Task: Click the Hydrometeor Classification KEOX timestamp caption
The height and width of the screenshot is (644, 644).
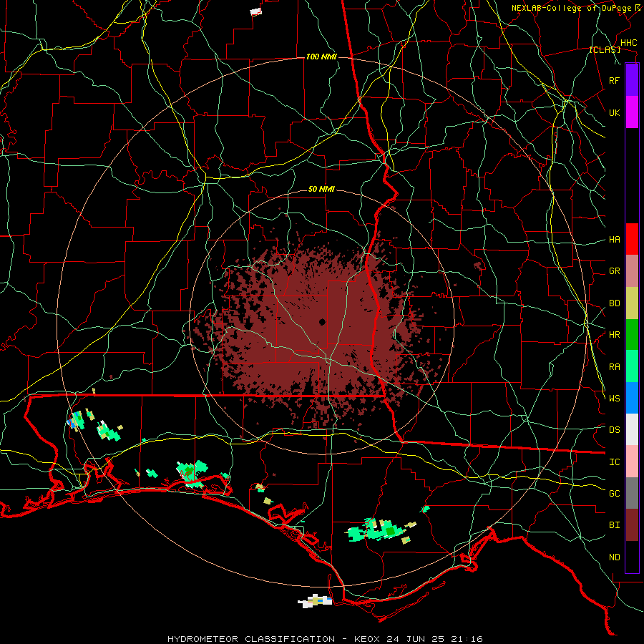Action: [325, 639]
